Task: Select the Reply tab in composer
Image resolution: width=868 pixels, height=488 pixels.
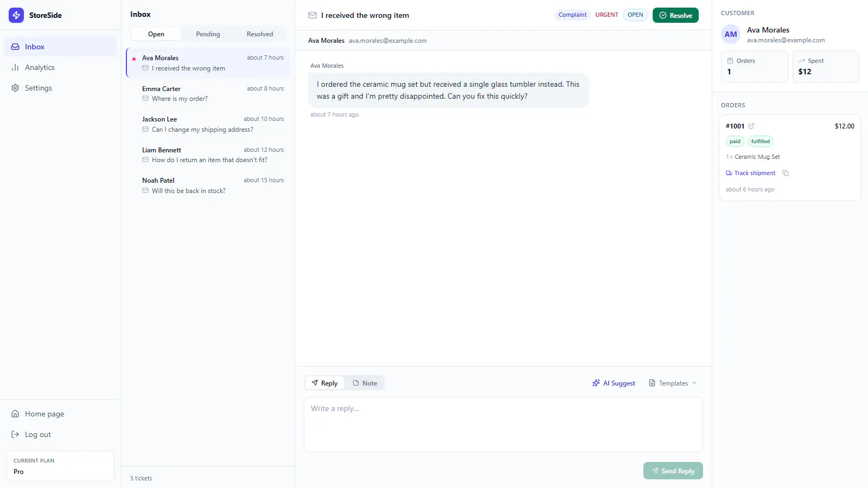Action: click(x=324, y=383)
